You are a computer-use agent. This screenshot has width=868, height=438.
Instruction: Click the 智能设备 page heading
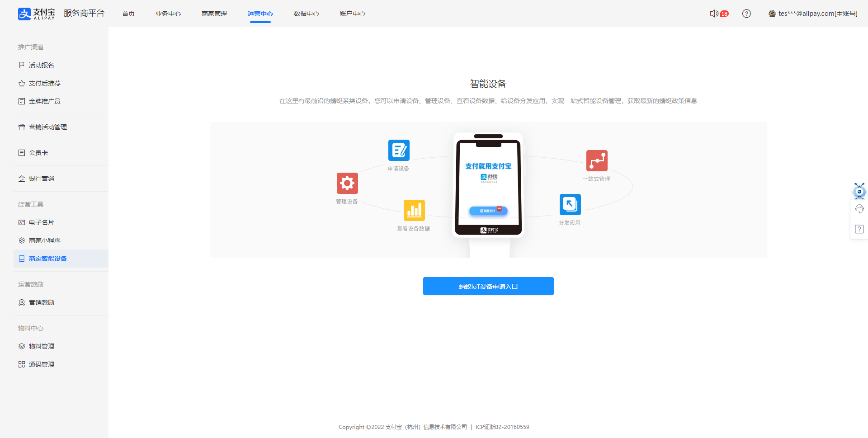point(488,84)
